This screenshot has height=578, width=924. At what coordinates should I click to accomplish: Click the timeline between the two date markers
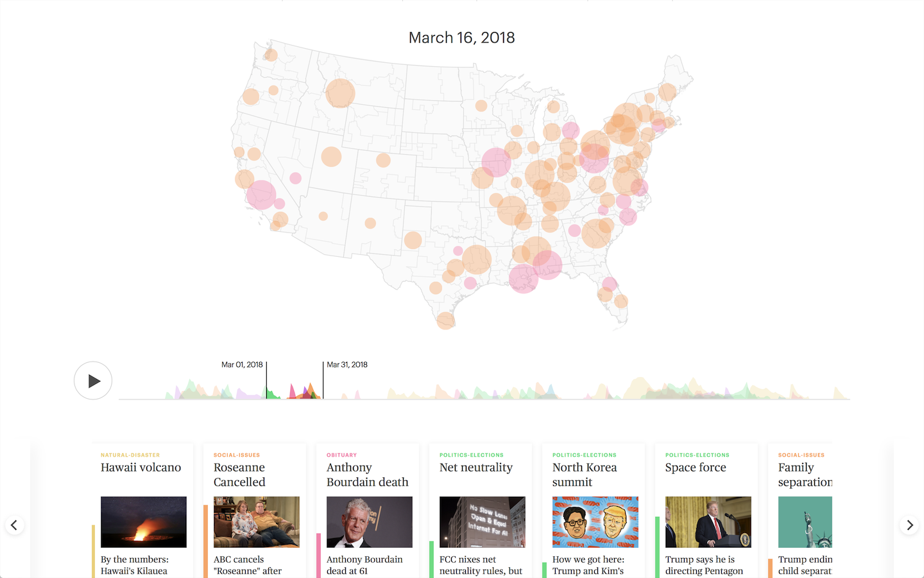[295, 385]
